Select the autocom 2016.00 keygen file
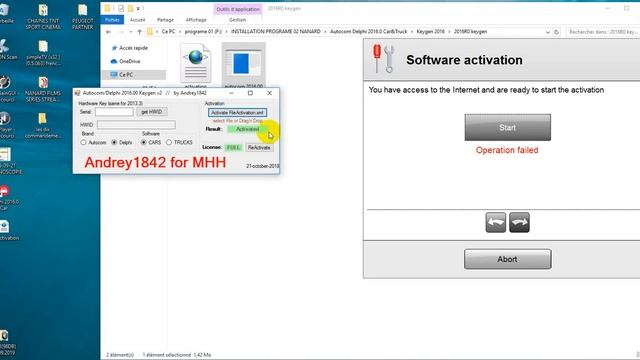 coord(243,65)
